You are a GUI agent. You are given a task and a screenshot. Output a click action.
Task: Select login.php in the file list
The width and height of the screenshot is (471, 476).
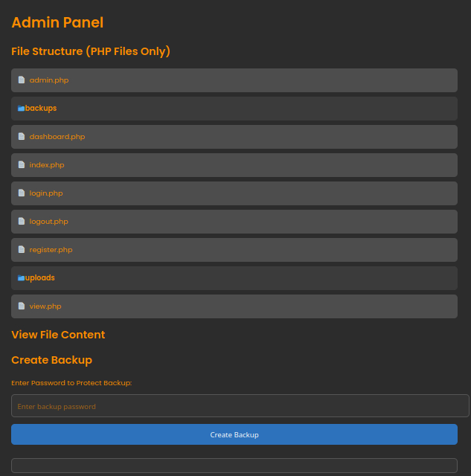click(x=46, y=193)
